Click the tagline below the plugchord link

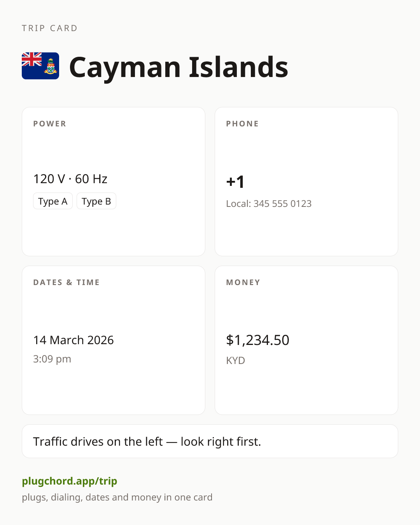117,497
